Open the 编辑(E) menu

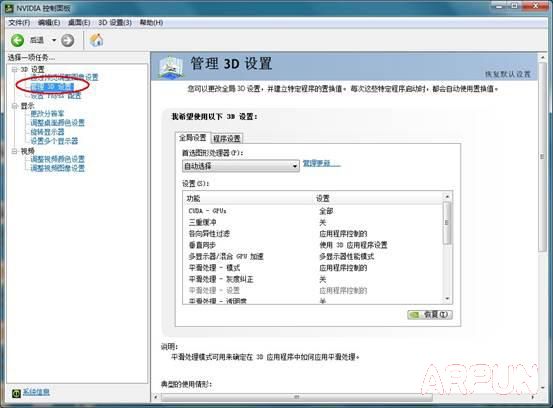click(x=49, y=23)
